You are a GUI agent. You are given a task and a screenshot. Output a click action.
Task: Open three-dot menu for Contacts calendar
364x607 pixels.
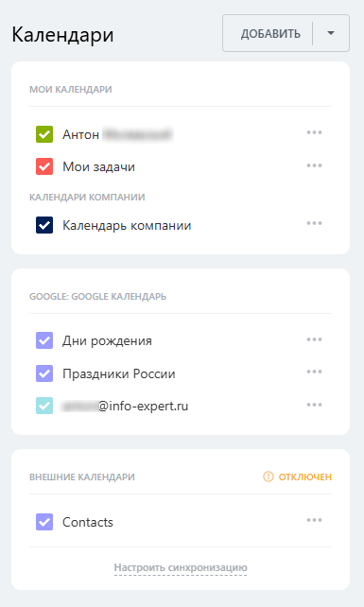(314, 520)
